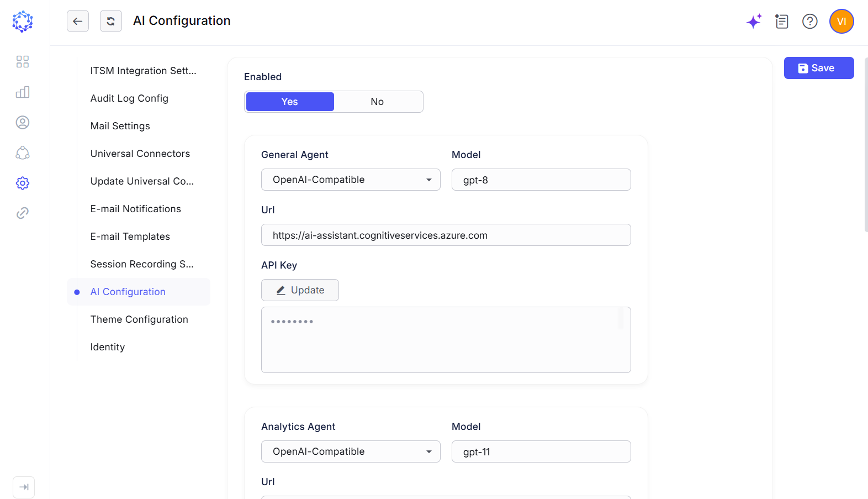This screenshot has width=868, height=499.
Task: Open Theme Configuration menu item
Action: click(x=139, y=319)
